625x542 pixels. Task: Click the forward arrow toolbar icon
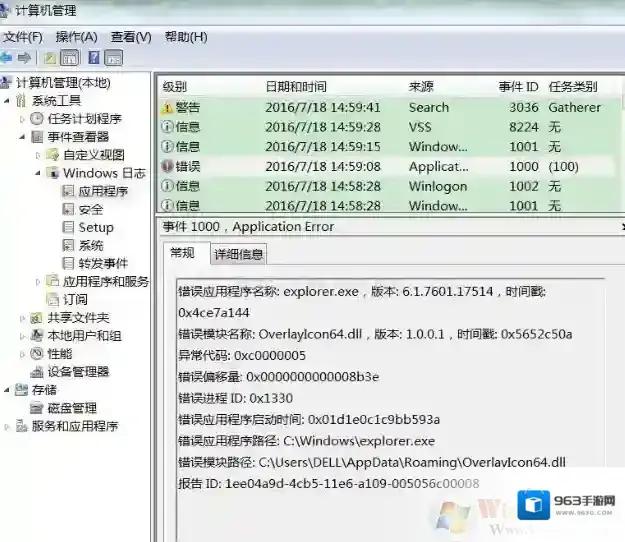point(24,58)
